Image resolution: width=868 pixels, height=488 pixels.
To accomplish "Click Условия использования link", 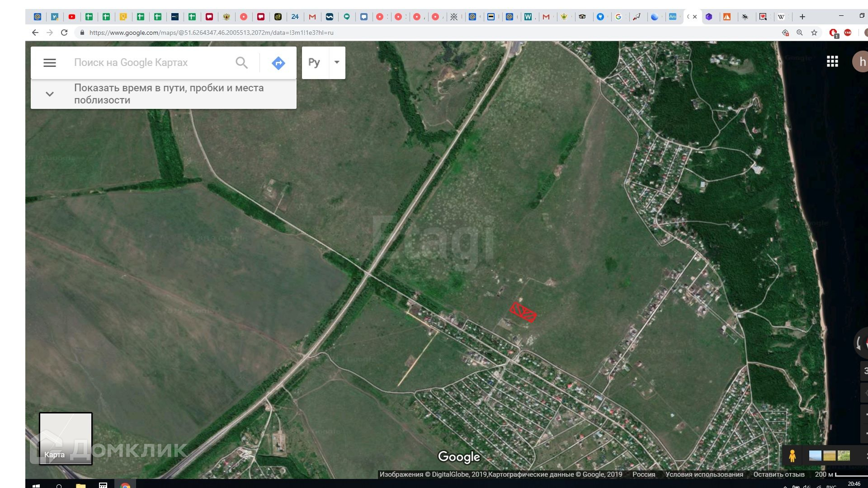I will click(704, 474).
